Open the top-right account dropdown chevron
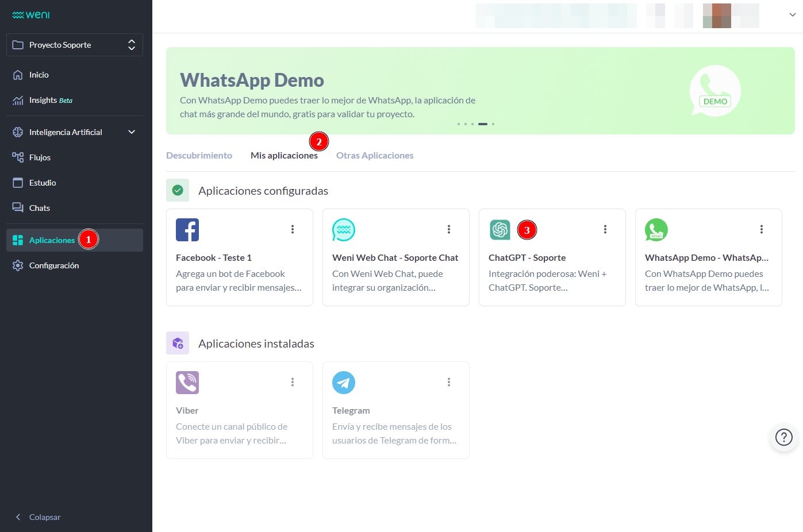Screen dimensions: 803x532 pyautogui.click(x=793, y=15)
